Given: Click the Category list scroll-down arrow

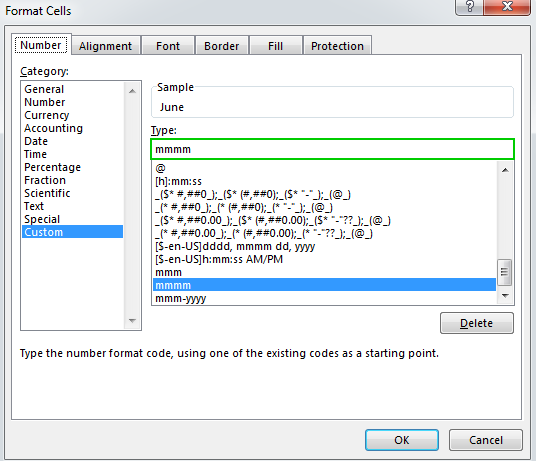Looking at the screenshot, I should point(132,321).
